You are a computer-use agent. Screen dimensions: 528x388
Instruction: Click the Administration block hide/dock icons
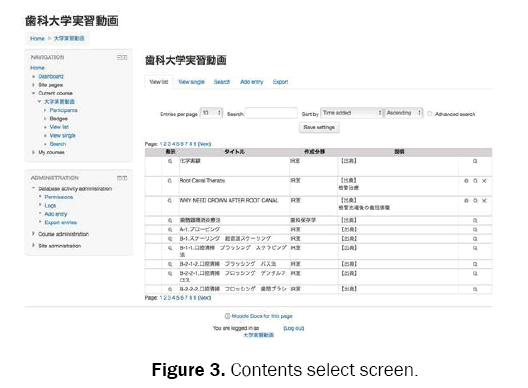pos(122,178)
